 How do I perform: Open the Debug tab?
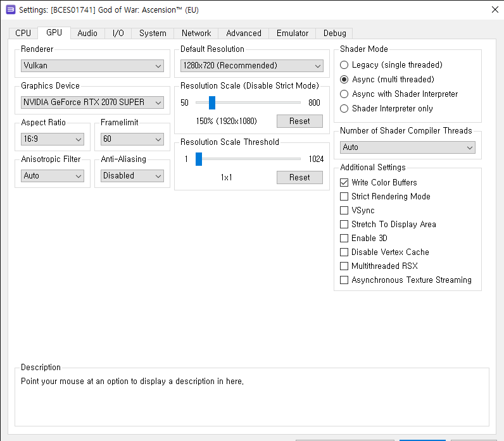[334, 33]
